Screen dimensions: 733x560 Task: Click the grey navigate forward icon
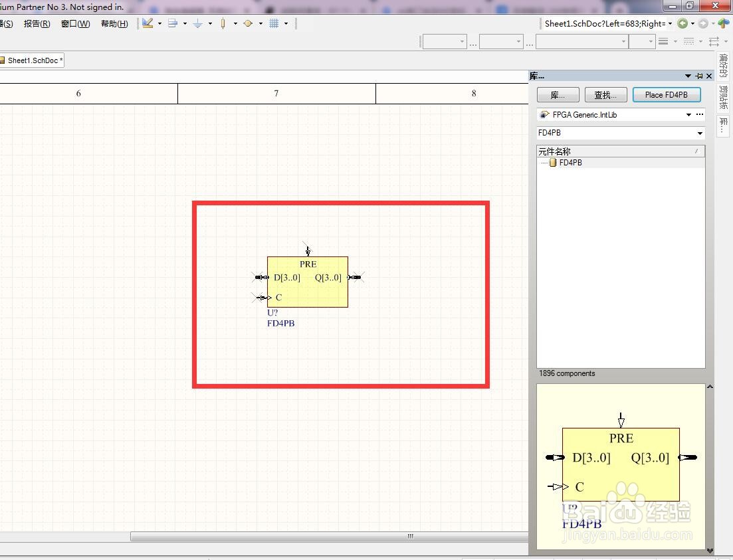click(702, 23)
